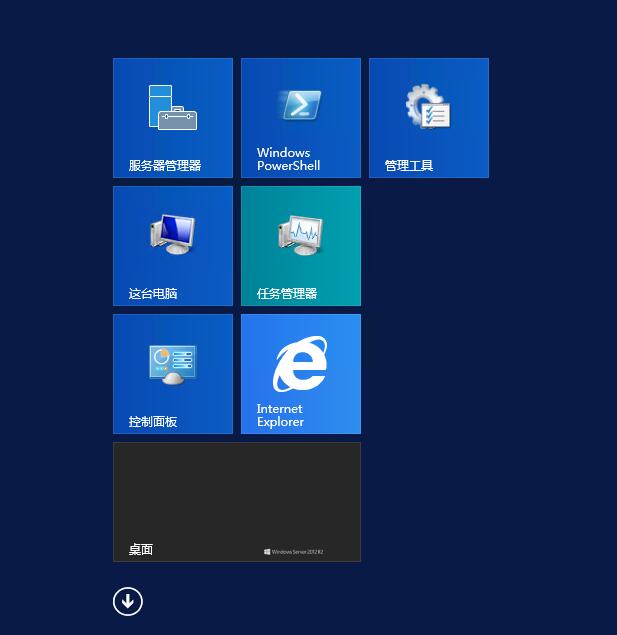Open the dark Desktop tile preview

click(236, 490)
